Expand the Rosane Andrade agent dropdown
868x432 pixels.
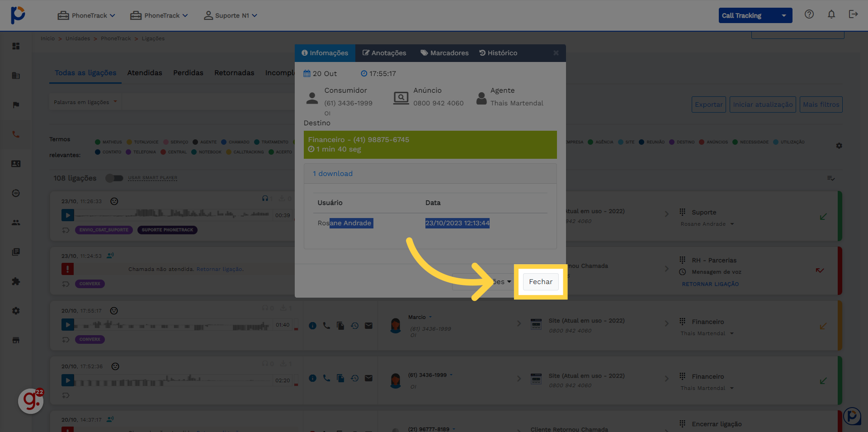pos(707,224)
